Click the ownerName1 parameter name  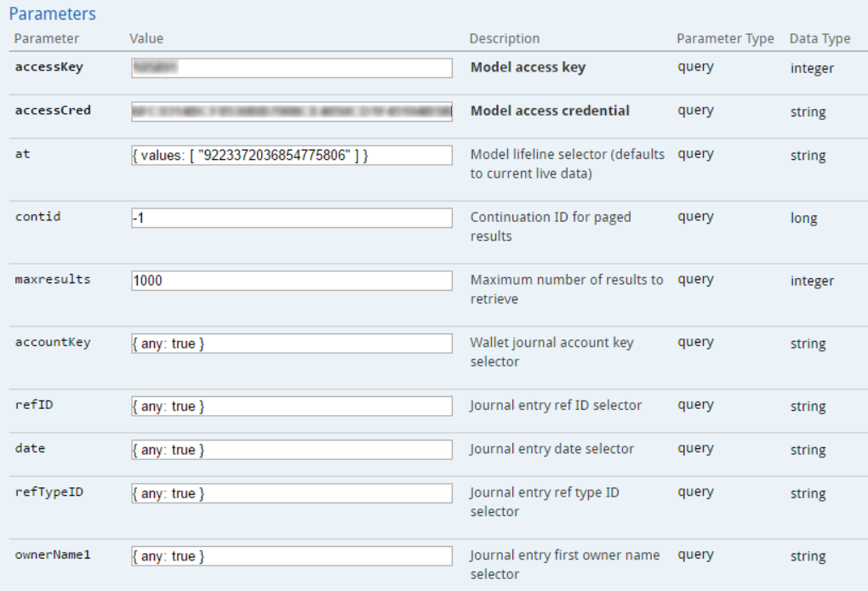pyautogui.click(x=53, y=554)
